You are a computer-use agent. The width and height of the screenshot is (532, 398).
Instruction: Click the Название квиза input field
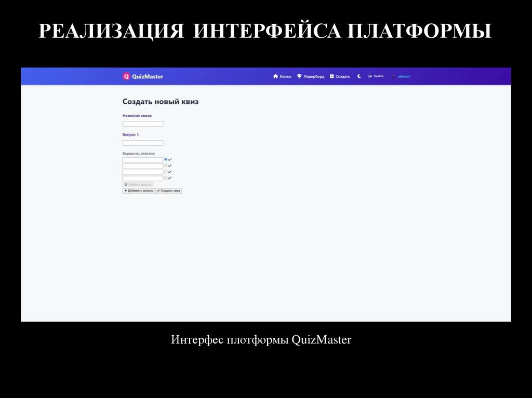tap(142, 123)
